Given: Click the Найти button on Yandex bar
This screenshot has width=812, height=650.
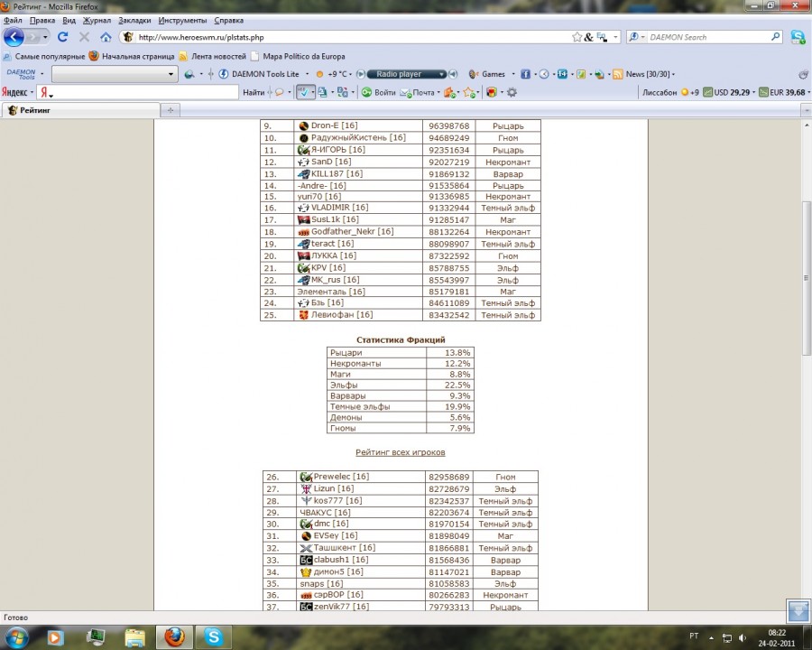Looking at the screenshot, I should tap(254, 92).
